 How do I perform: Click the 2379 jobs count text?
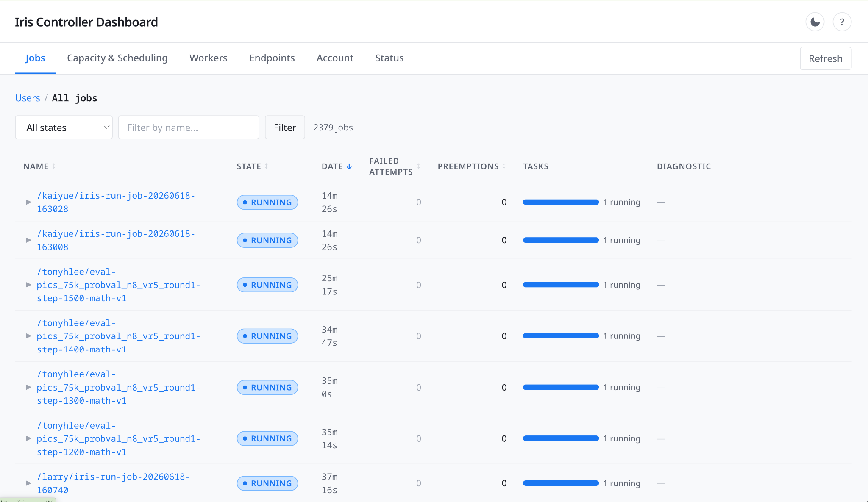(333, 128)
